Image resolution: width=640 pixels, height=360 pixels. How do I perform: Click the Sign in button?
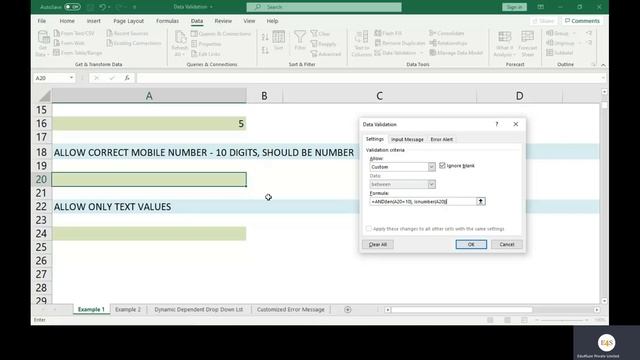point(514,7)
